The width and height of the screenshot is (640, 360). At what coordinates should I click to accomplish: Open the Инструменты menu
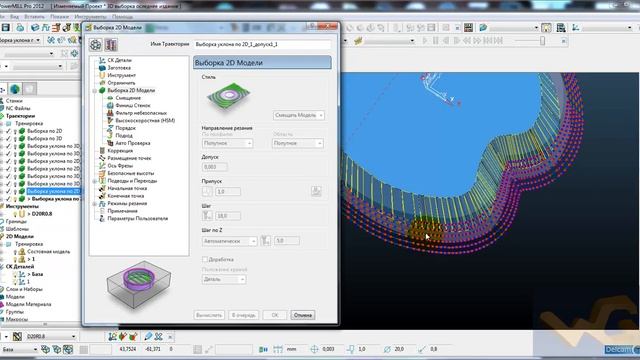pyautogui.click(x=90, y=17)
